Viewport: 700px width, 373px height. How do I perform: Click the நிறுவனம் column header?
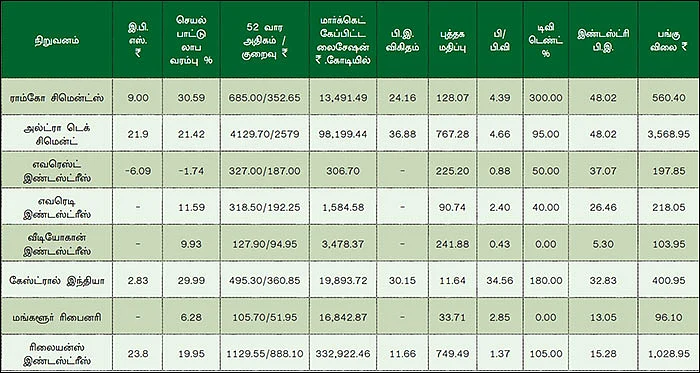(x=57, y=41)
